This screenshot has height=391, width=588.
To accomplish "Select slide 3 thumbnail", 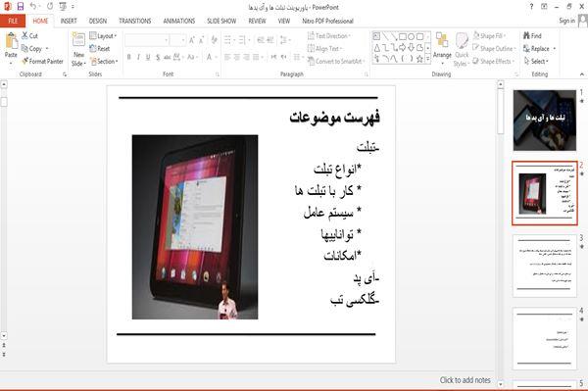I will (545, 266).
